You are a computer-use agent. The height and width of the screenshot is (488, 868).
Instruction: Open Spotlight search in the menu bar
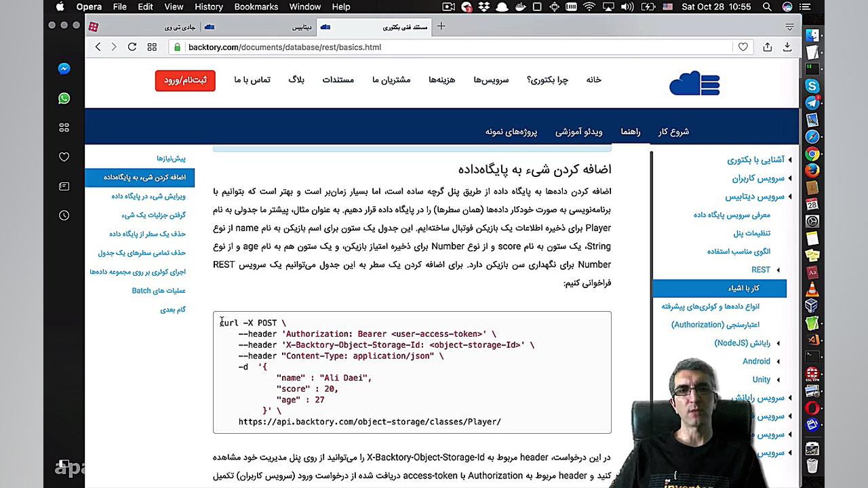coord(767,7)
